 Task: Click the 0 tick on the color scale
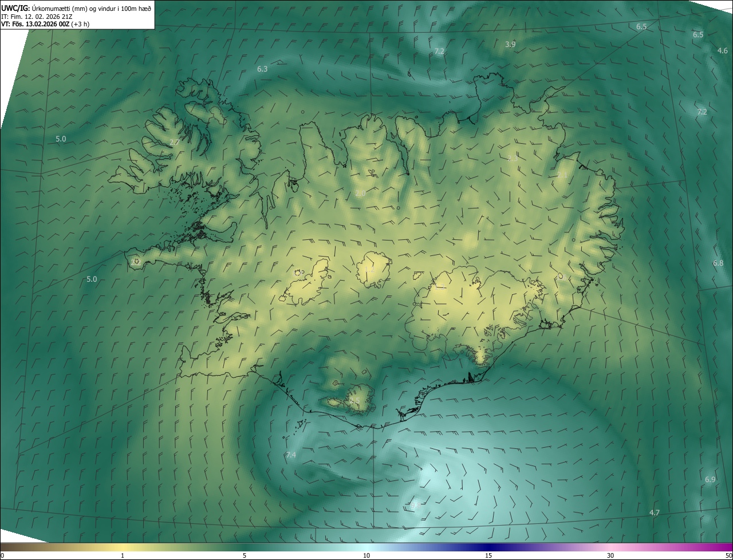tap(2, 555)
